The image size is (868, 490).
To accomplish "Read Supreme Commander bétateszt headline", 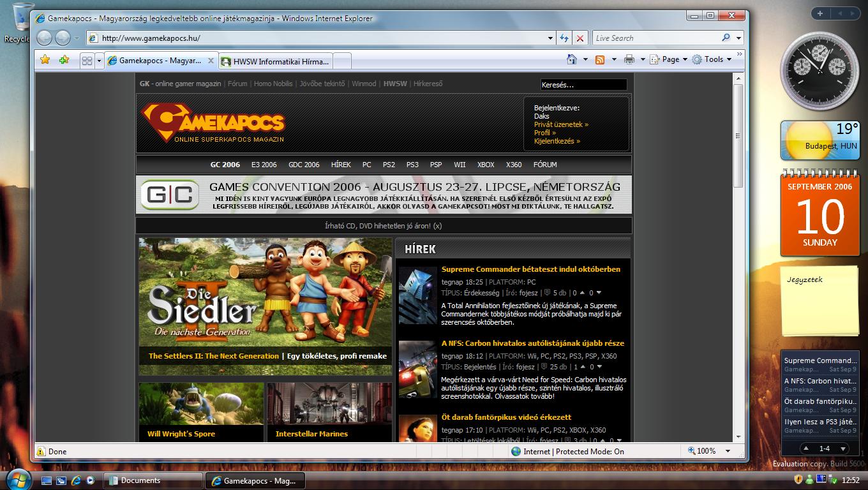I will pos(531,269).
